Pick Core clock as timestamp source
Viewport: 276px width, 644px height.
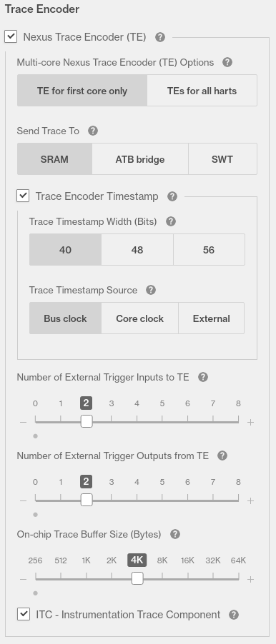tap(140, 318)
